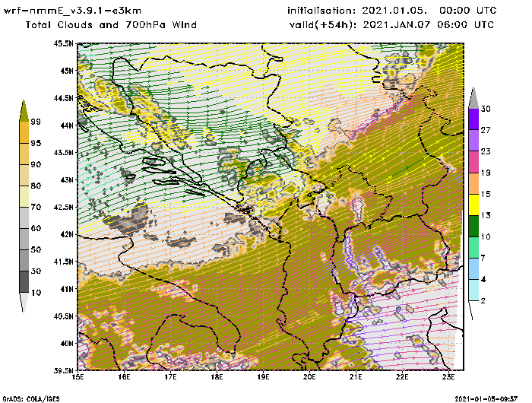Image resolution: width=532 pixels, height=403 pixels.
Task: Click the 20E longitude label
Action: click(x=309, y=377)
